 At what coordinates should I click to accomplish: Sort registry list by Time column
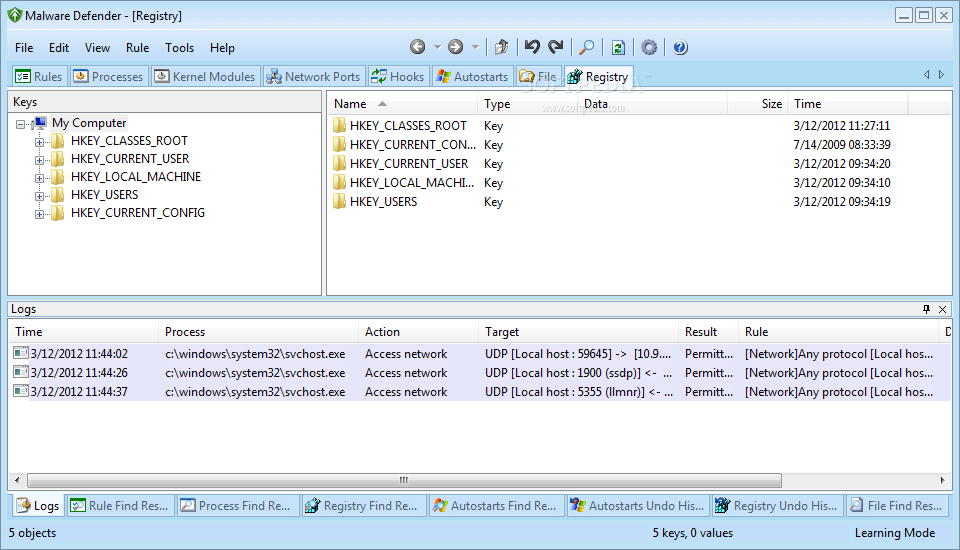[848, 104]
